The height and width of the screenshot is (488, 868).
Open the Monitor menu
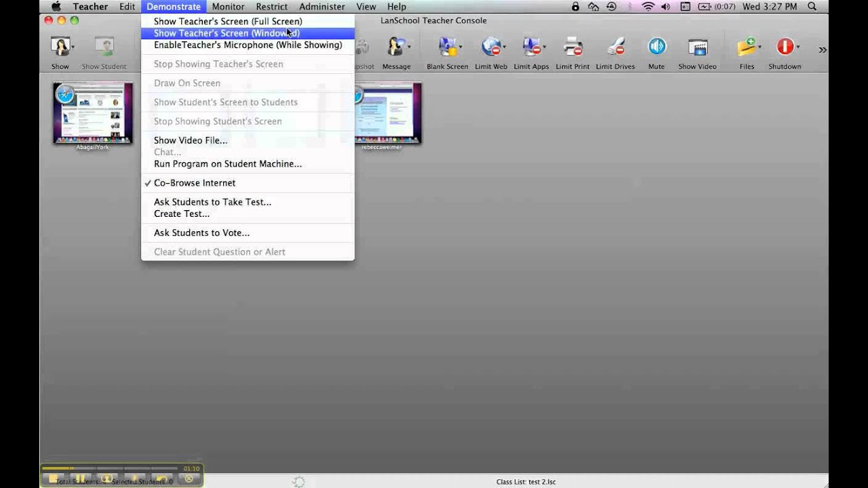[x=228, y=6]
